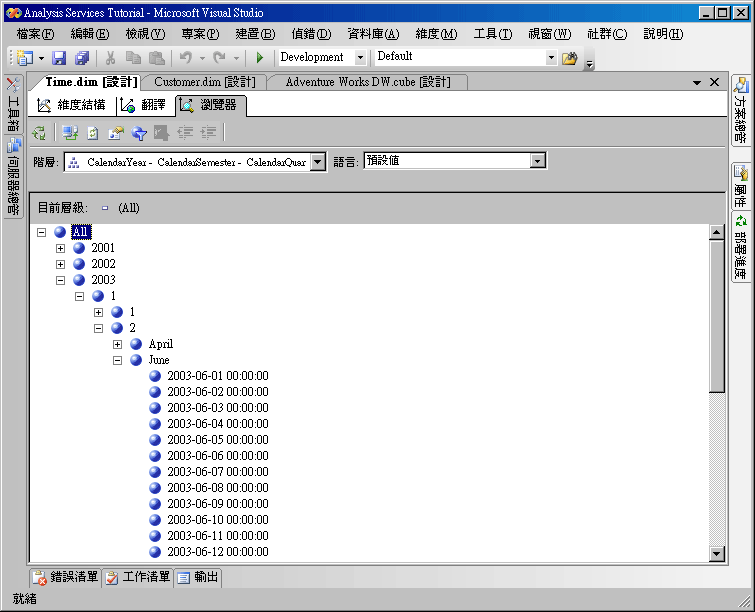Screen dimensions: 755x612
Task: Select the 2003-06-12 00:00:00 member
Action: tap(218, 552)
